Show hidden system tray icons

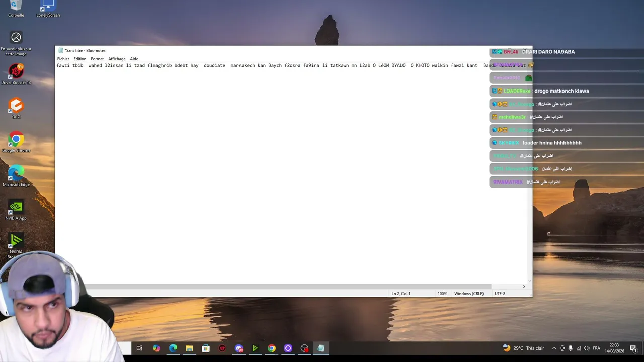(x=554, y=348)
